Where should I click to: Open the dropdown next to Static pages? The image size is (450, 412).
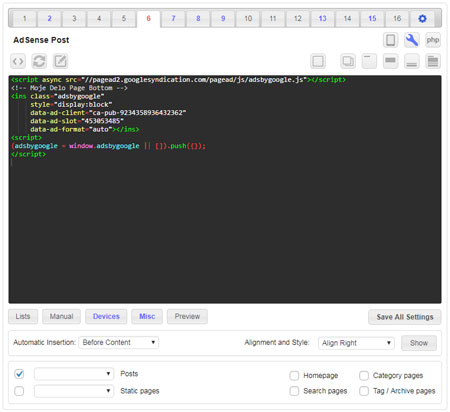click(74, 391)
